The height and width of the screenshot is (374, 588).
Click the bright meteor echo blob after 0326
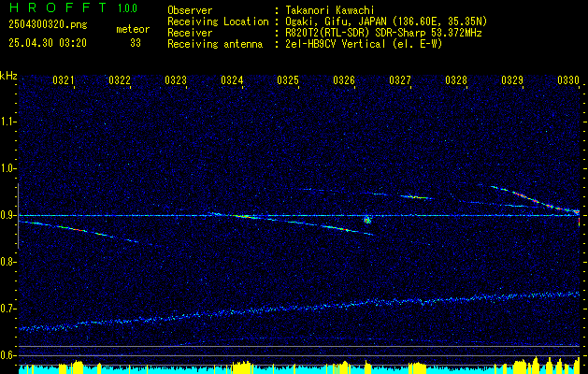(367, 220)
